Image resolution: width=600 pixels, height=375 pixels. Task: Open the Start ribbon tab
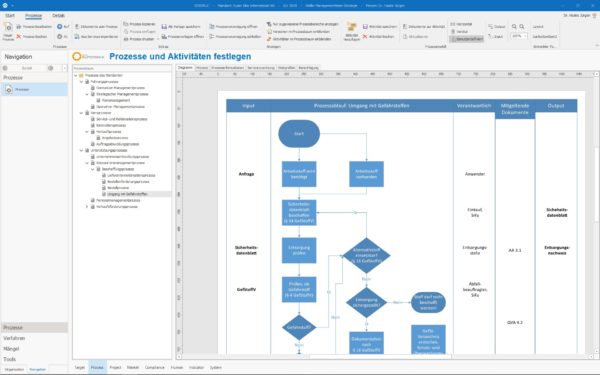(10, 16)
